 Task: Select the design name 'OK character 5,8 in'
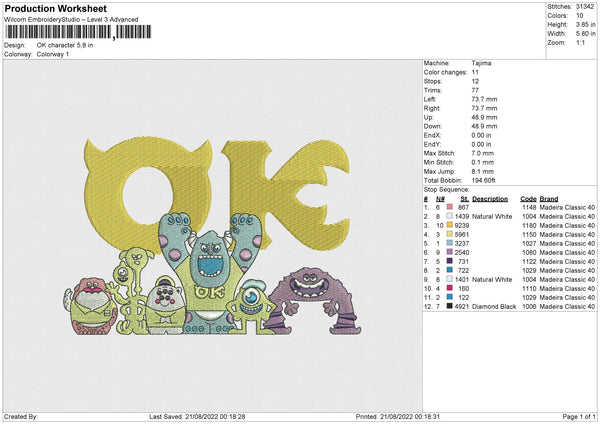tap(65, 45)
